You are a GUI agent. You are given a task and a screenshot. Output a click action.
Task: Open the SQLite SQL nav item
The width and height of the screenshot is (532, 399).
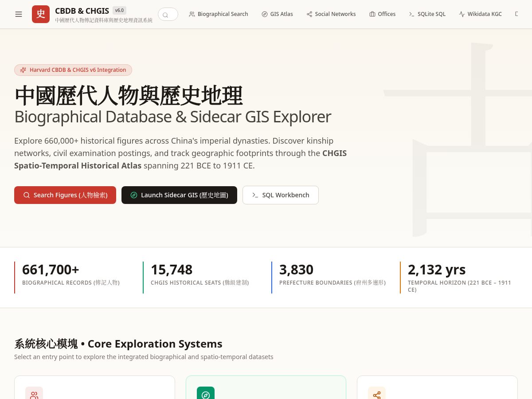(427, 14)
